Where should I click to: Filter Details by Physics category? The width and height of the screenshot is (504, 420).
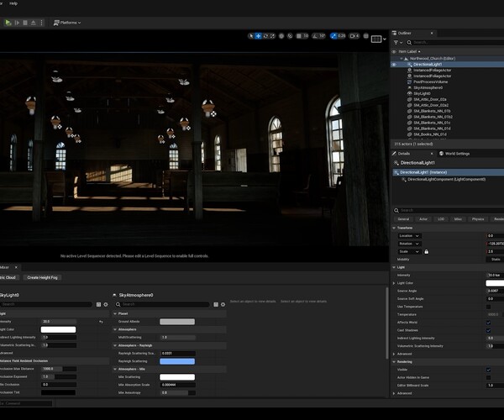coord(478,219)
